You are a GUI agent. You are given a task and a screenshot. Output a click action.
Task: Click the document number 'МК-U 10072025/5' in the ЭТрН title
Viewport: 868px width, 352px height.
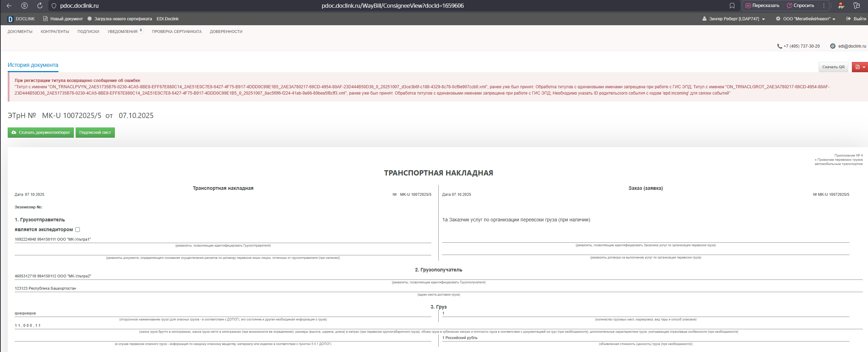click(x=71, y=116)
